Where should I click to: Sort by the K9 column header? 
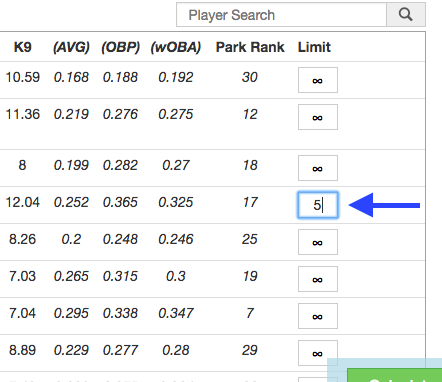[23, 47]
